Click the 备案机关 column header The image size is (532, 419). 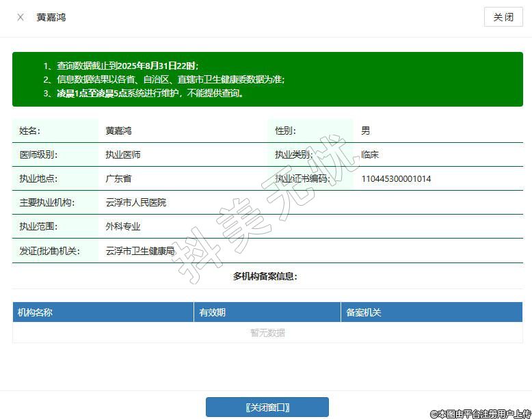click(x=364, y=312)
